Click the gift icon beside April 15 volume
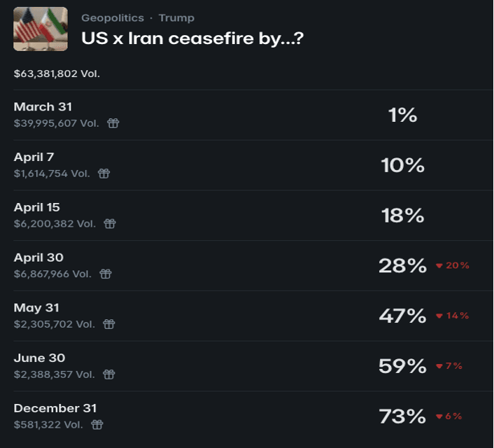The height and width of the screenshot is (448, 494). (110, 224)
